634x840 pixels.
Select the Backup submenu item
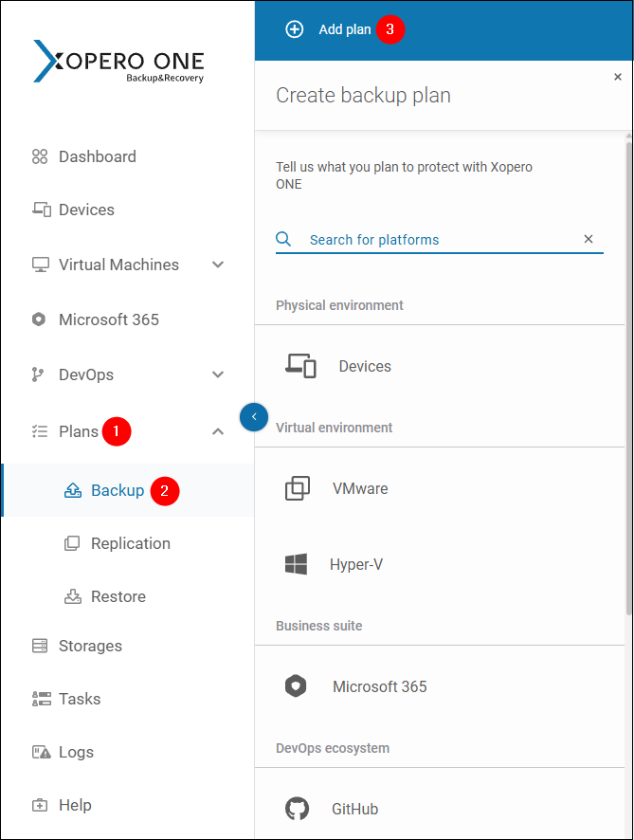pos(127,490)
